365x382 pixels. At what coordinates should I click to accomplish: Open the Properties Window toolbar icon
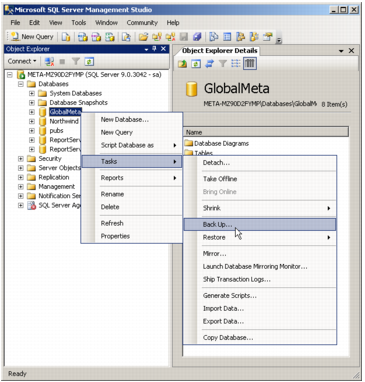tap(267, 37)
